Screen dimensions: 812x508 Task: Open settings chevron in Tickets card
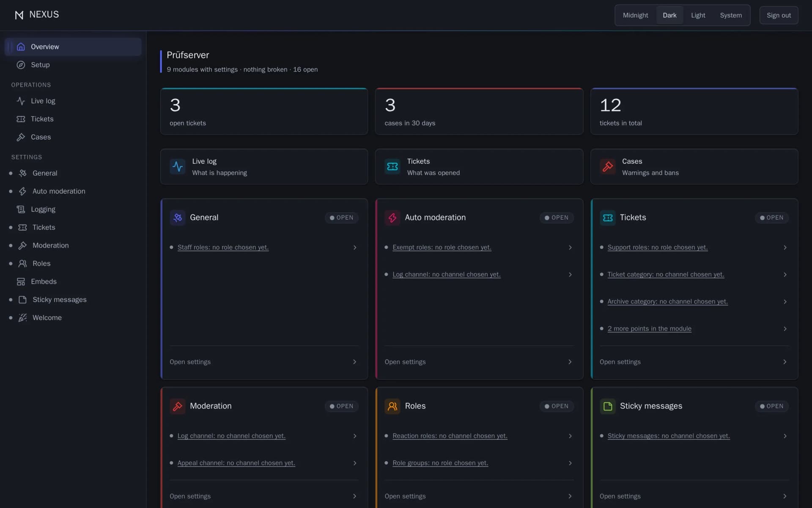coord(785,362)
